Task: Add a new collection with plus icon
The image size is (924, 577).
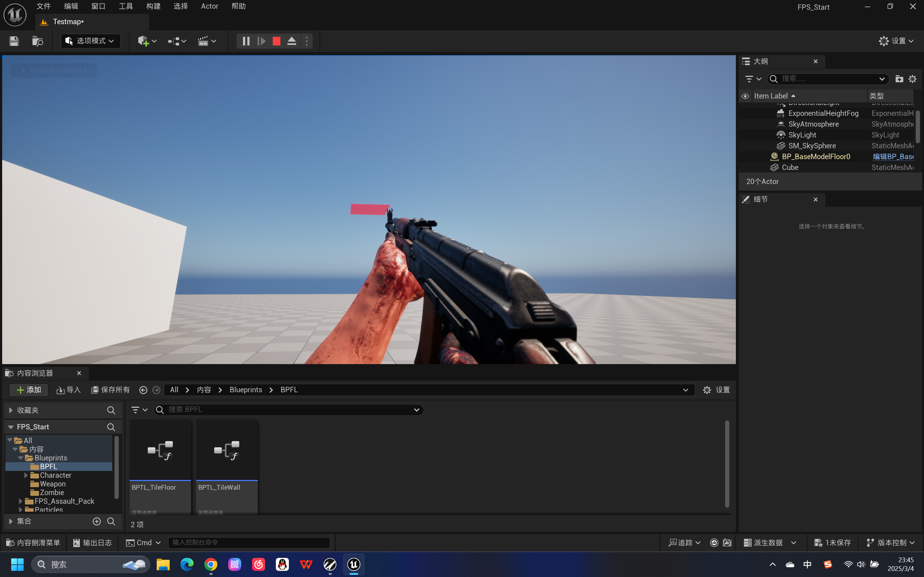Action: (x=97, y=521)
